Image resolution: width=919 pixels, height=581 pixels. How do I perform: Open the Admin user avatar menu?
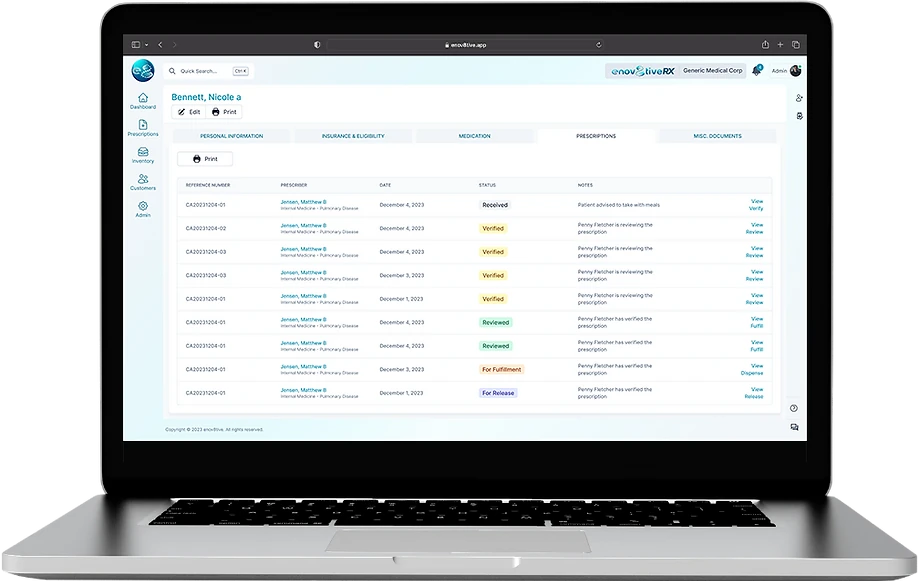pyautogui.click(x=795, y=70)
